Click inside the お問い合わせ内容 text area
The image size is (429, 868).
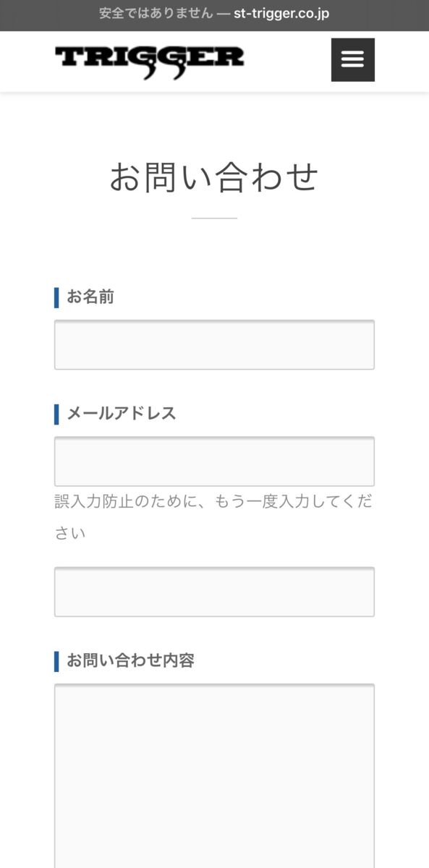[x=214, y=775]
